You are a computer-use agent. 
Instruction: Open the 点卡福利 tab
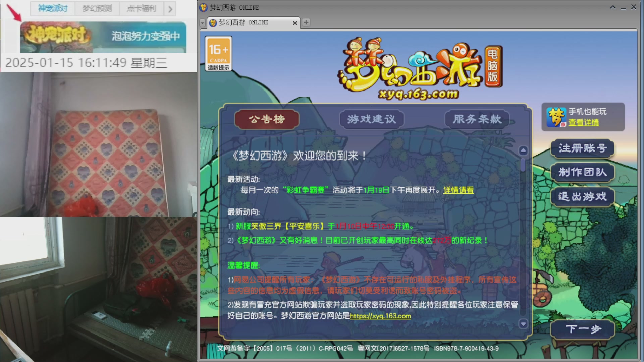click(x=141, y=8)
